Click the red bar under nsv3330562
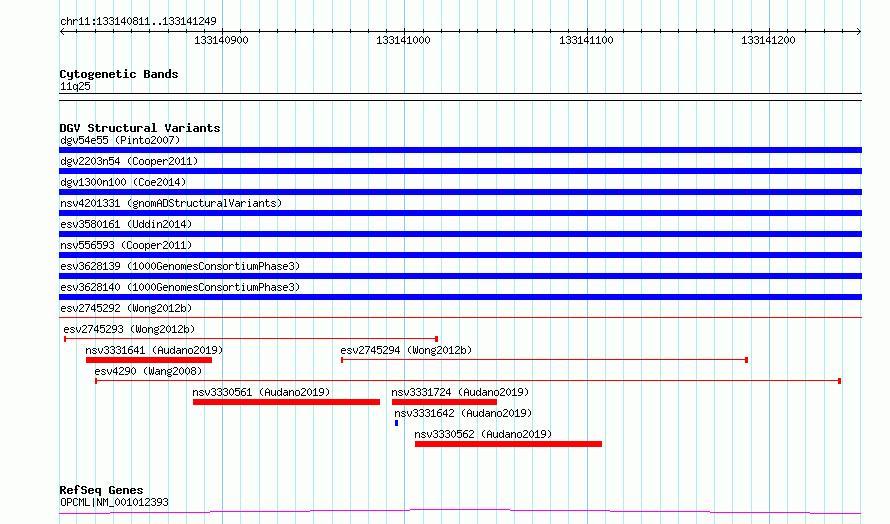Viewport: 890px width, 524px height. 508,444
